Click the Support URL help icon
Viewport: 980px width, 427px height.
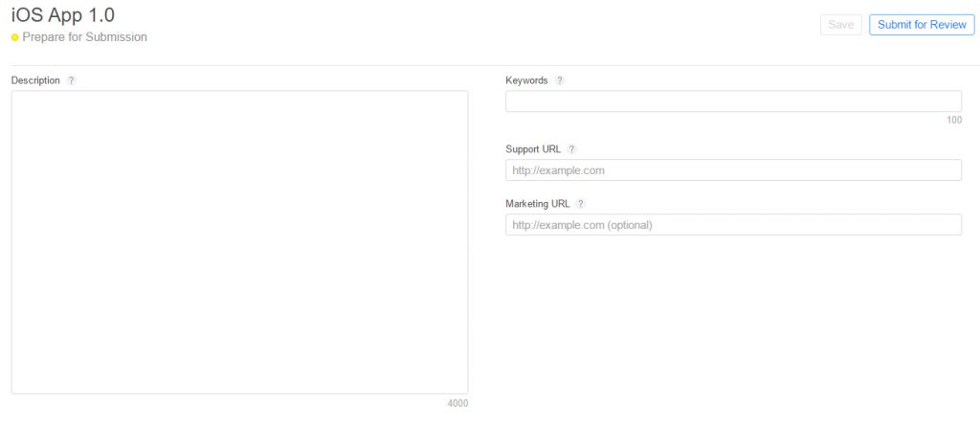pyautogui.click(x=571, y=149)
